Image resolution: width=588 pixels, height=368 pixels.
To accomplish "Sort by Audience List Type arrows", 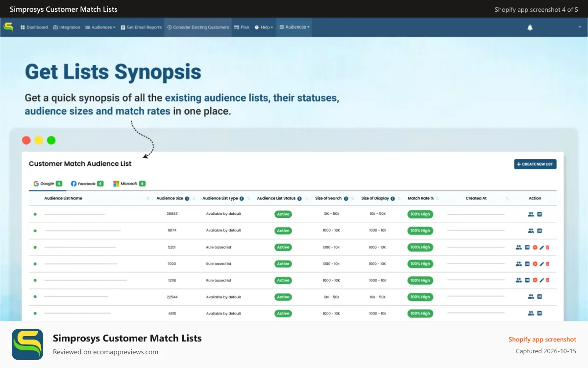I will click(x=248, y=198).
